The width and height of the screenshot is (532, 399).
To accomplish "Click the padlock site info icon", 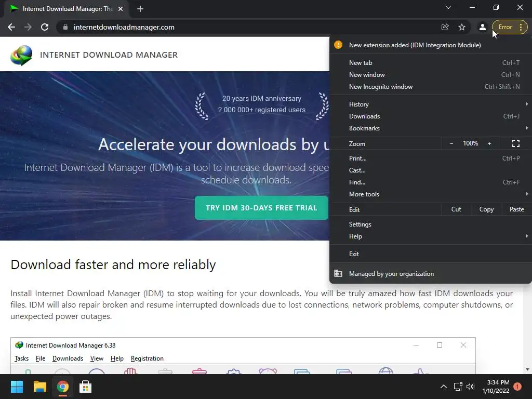I will click(65, 27).
